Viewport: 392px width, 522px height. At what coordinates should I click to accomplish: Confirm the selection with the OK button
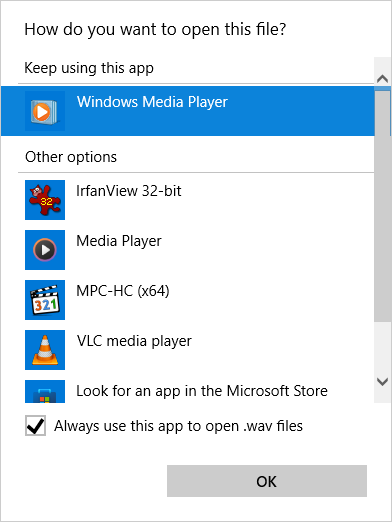point(267,481)
